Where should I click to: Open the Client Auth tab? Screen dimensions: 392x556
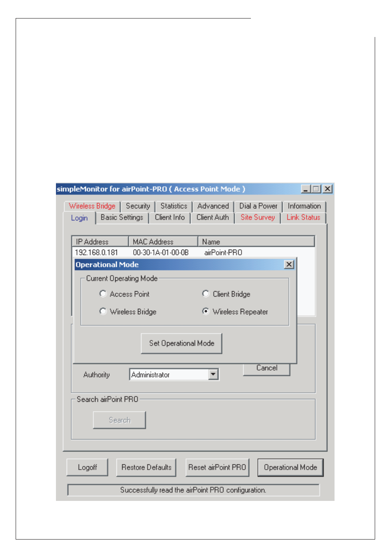213,218
